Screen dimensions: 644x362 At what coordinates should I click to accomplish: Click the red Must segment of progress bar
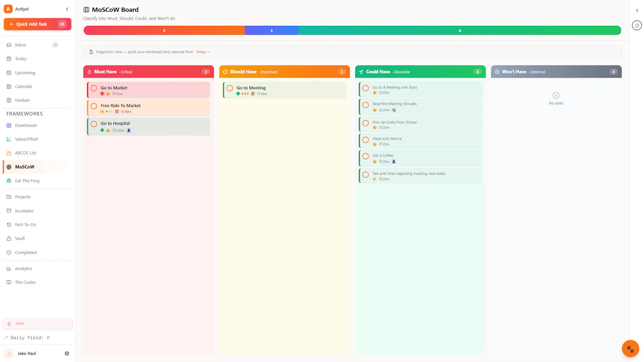coord(164,31)
